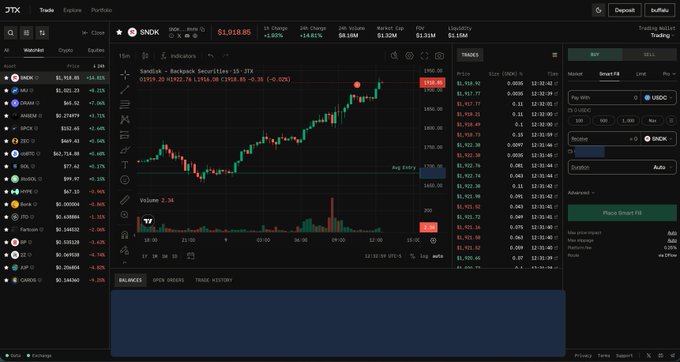
Task: Toggle log scale on chart
Action: (x=424, y=256)
